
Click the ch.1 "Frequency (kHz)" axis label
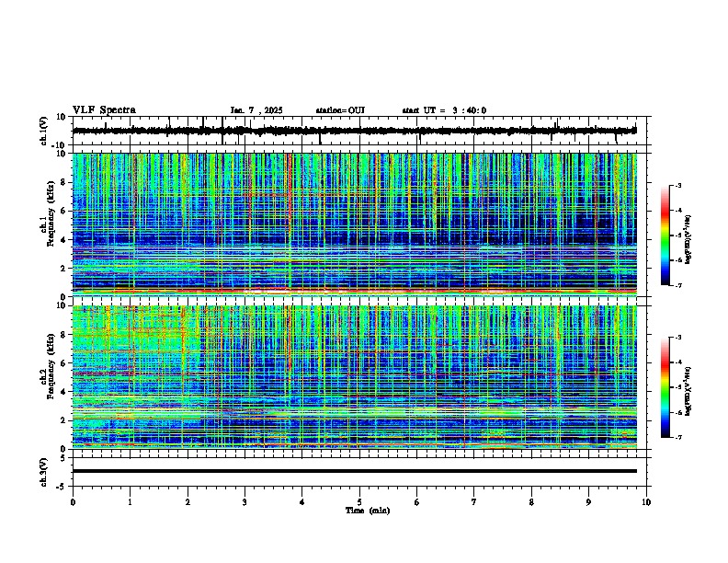point(51,213)
